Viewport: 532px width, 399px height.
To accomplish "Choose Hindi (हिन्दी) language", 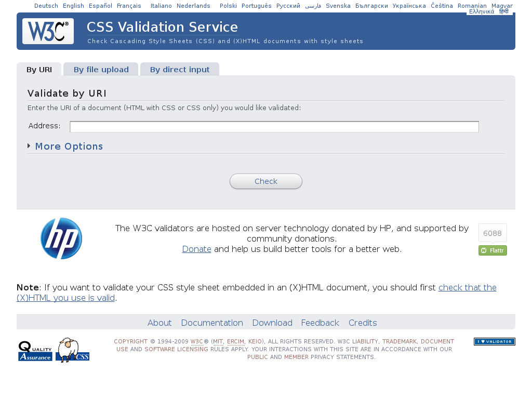I will click(504, 11).
